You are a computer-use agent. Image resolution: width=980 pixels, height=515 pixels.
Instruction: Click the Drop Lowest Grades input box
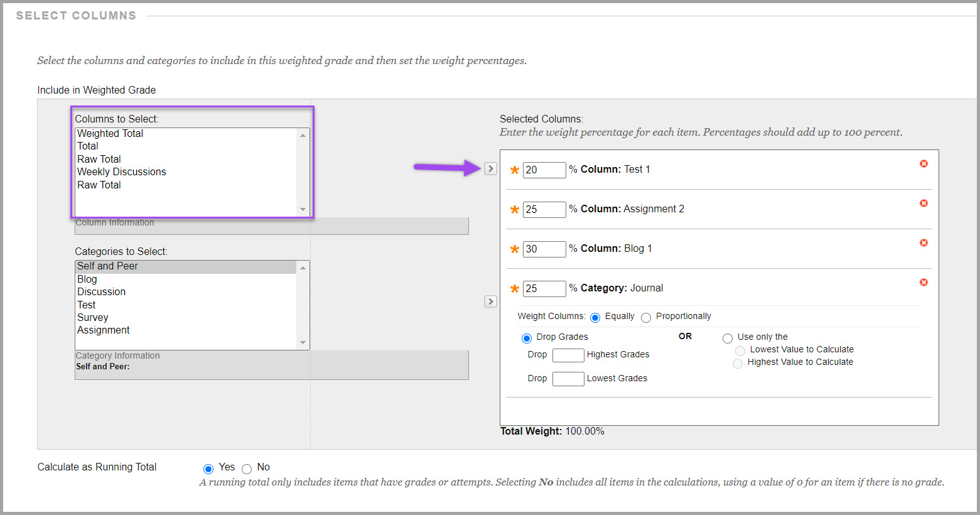click(x=568, y=379)
